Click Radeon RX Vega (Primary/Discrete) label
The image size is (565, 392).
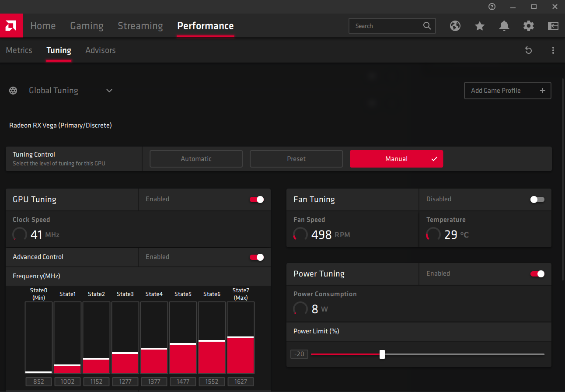pos(60,126)
